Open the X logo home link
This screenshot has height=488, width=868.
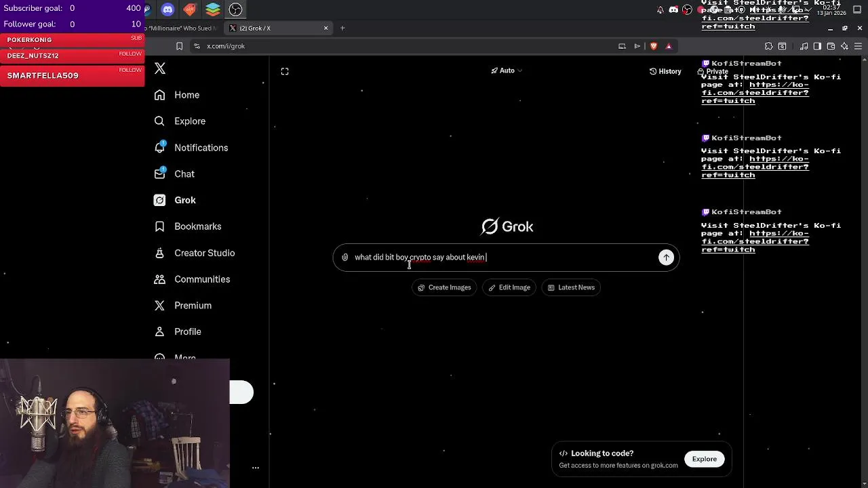coord(160,68)
